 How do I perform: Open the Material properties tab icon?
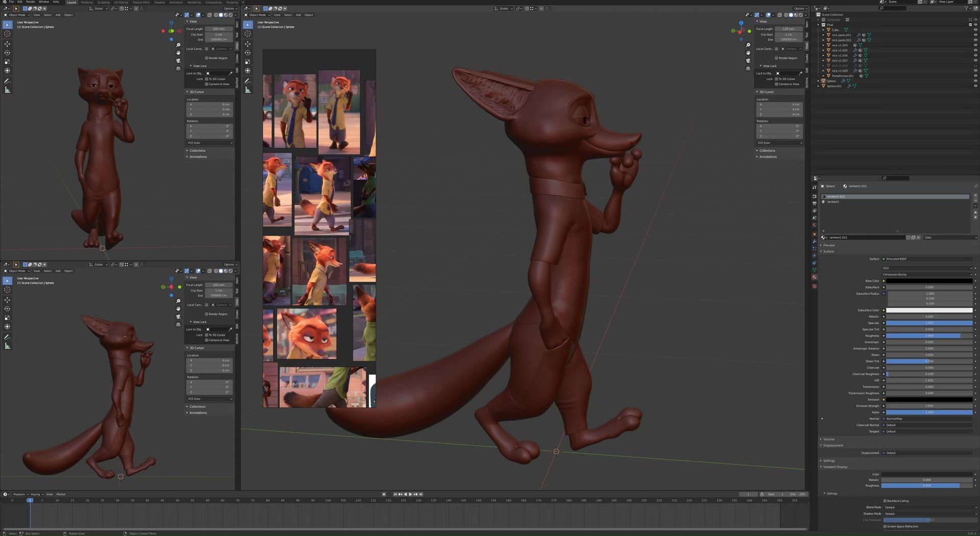[815, 277]
